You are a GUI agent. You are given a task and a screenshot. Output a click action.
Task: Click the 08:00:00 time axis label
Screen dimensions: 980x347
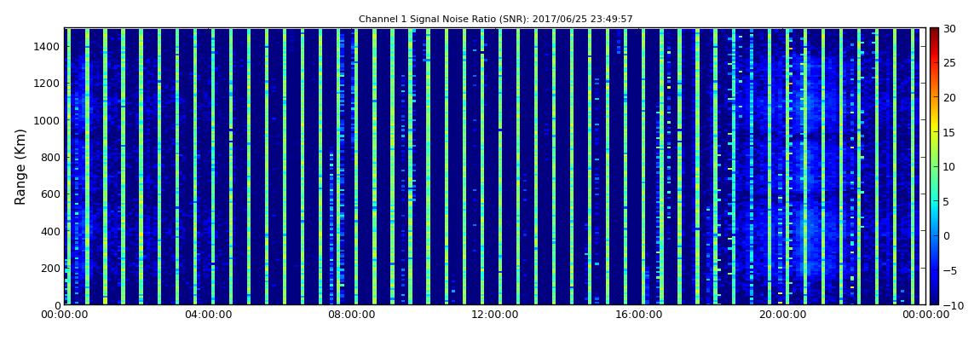click(x=352, y=315)
